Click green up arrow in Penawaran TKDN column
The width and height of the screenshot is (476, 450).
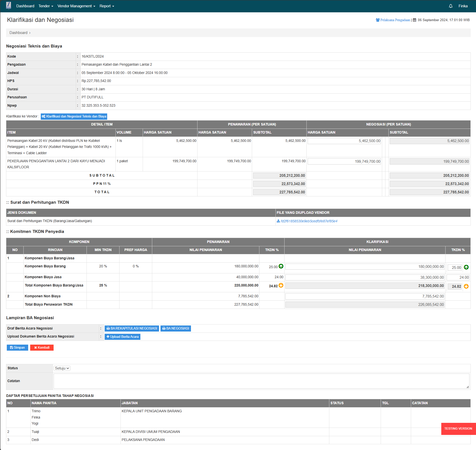point(281,266)
